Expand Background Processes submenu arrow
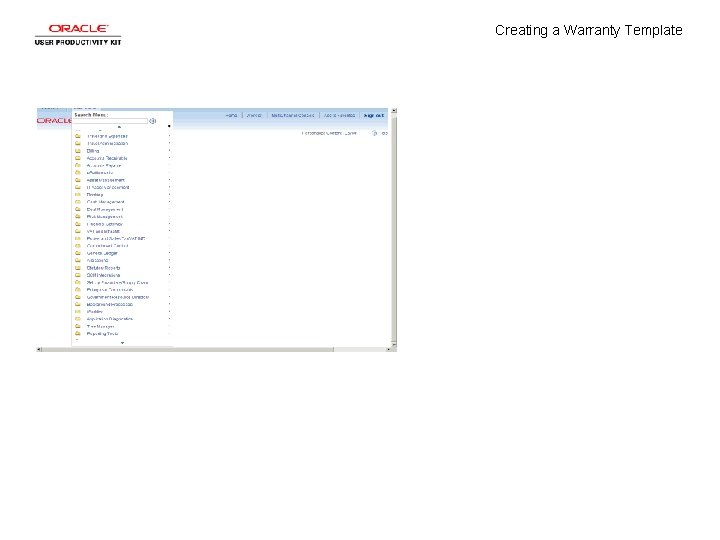The height and width of the screenshot is (540, 720). [169, 304]
